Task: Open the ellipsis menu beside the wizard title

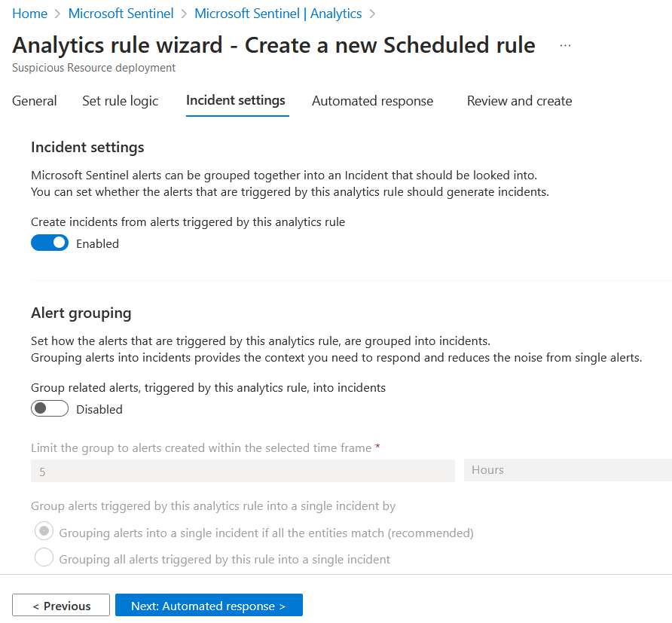Action: (565, 45)
